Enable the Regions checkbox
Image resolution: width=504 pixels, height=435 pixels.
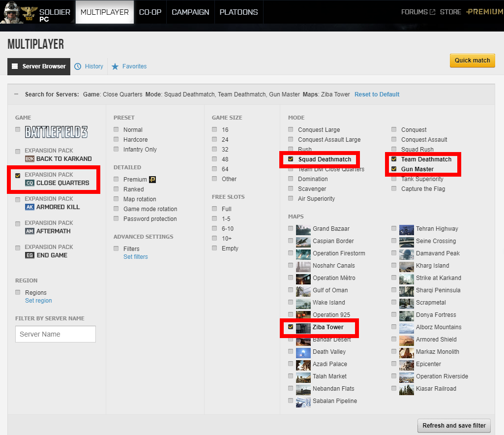click(18, 292)
